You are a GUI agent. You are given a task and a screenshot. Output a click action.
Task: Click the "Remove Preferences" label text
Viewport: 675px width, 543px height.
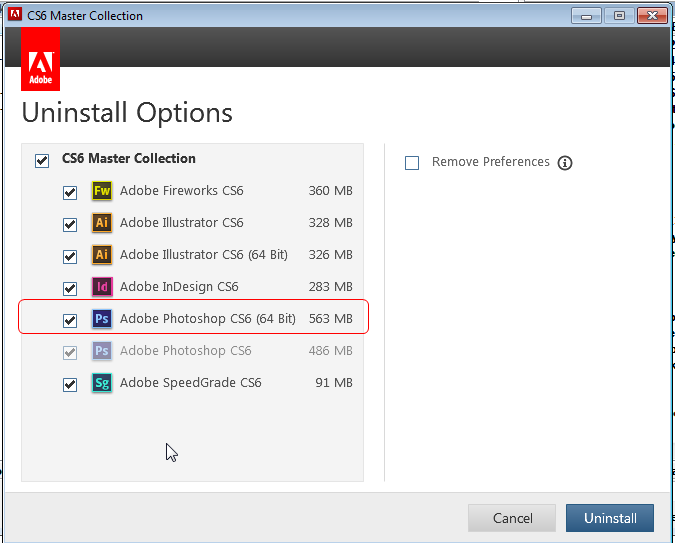tap(491, 162)
